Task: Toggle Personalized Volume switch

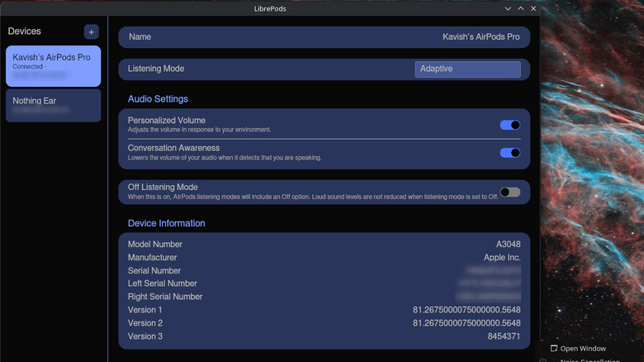Action: pos(510,125)
